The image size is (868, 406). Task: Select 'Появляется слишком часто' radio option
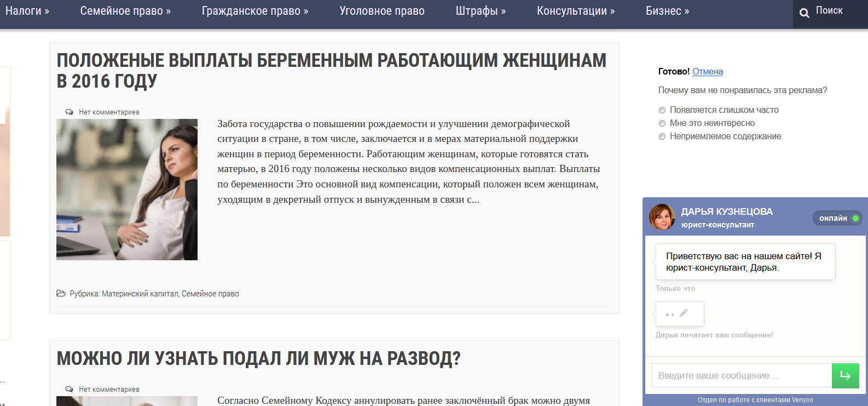(x=662, y=110)
